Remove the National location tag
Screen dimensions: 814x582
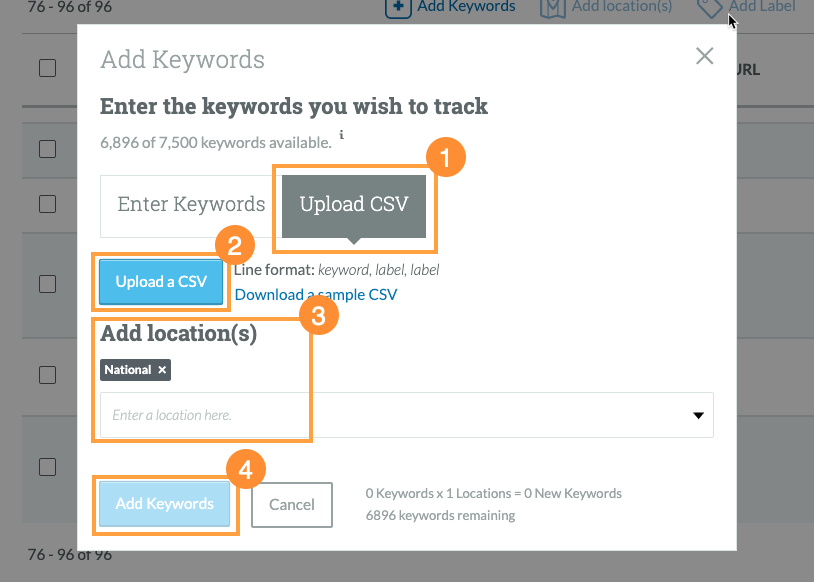pyautogui.click(x=160, y=370)
